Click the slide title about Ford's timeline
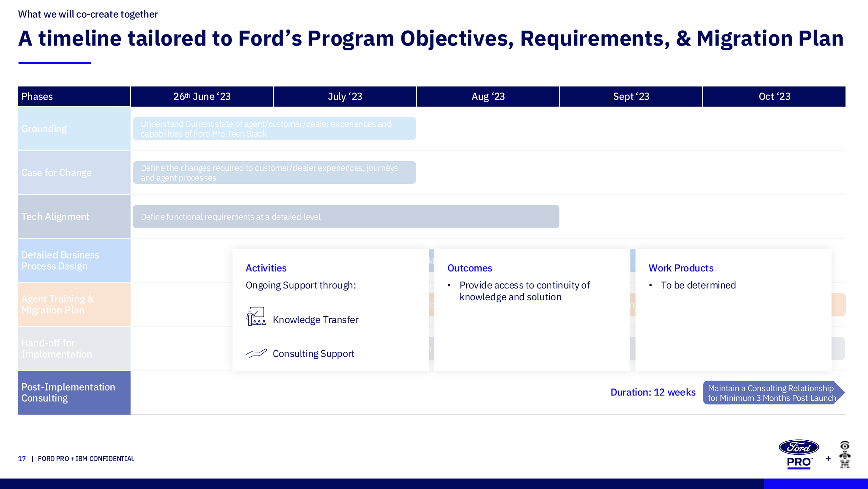 tap(431, 38)
